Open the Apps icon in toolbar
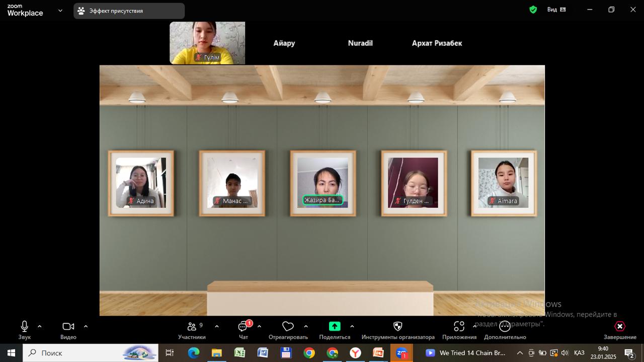The width and height of the screenshot is (644, 362). (x=459, y=326)
